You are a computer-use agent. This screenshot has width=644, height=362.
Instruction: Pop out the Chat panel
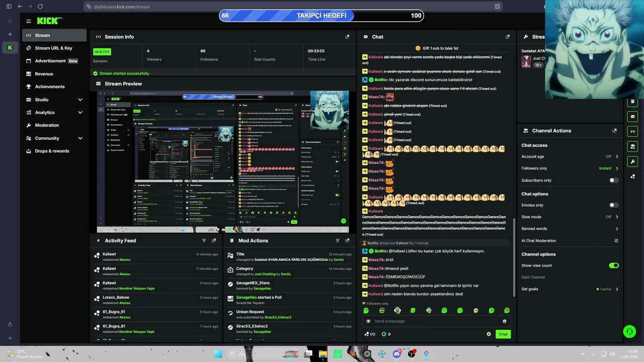pyautogui.click(x=508, y=37)
